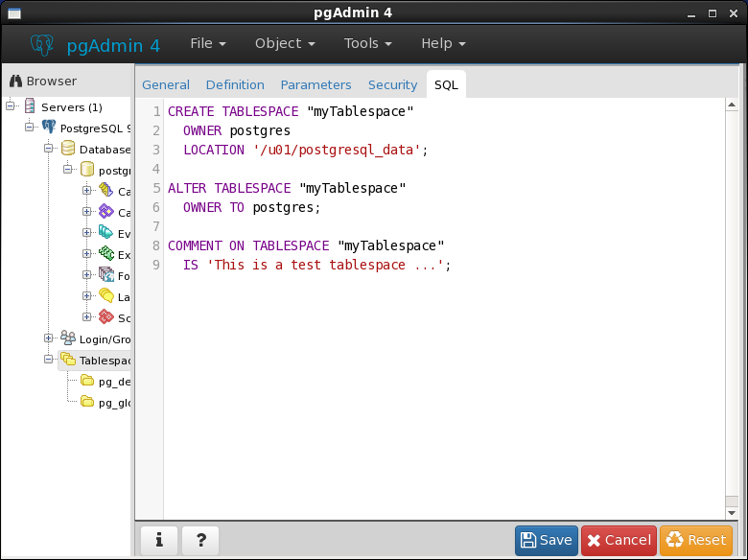Select the Databases cylinder stack icon
This screenshot has height=560, width=748.
pos(68,149)
